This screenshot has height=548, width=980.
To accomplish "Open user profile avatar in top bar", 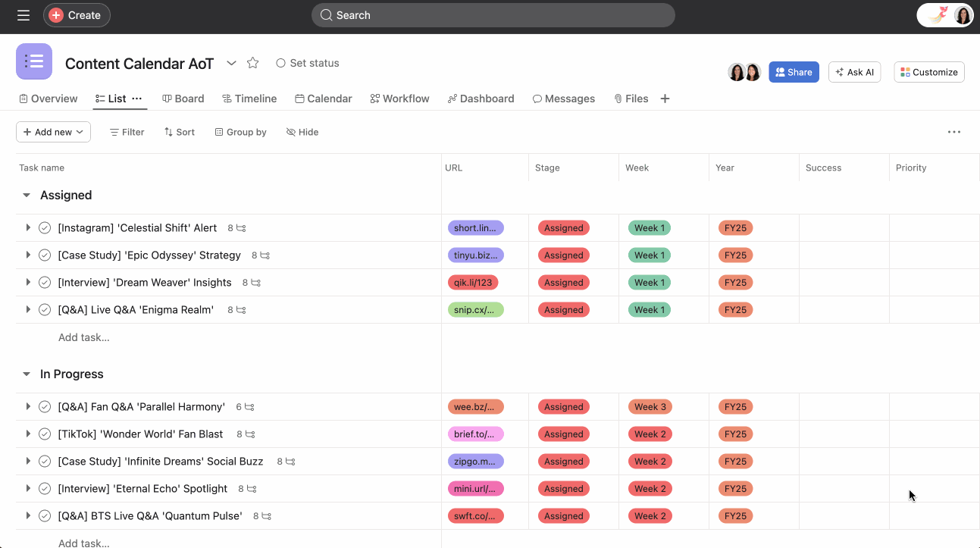I will (963, 15).
